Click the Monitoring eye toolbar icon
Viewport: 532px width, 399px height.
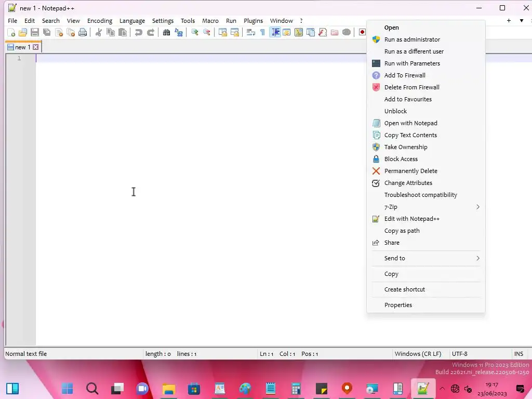click(x=347, y=33)
